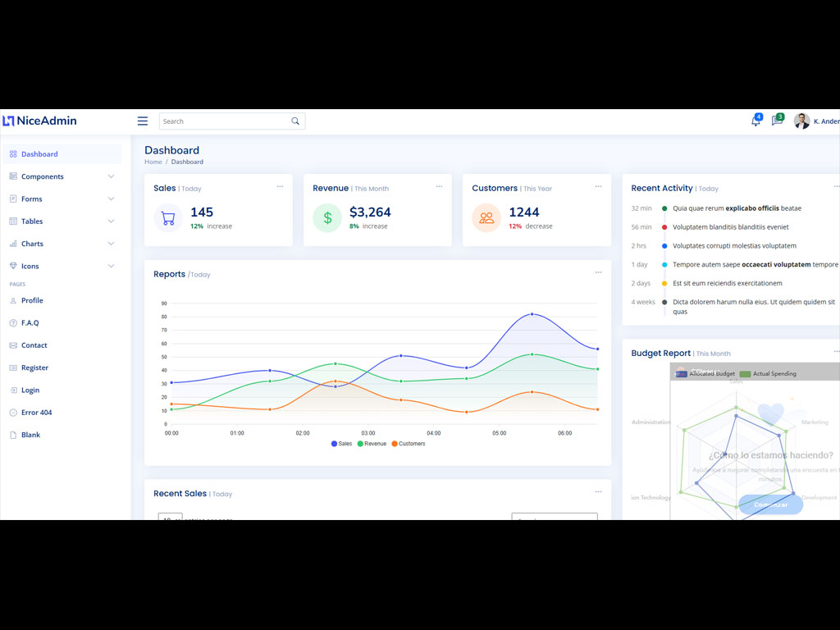
Task: Focus the Search input field
Action: (x=224, y=121)
